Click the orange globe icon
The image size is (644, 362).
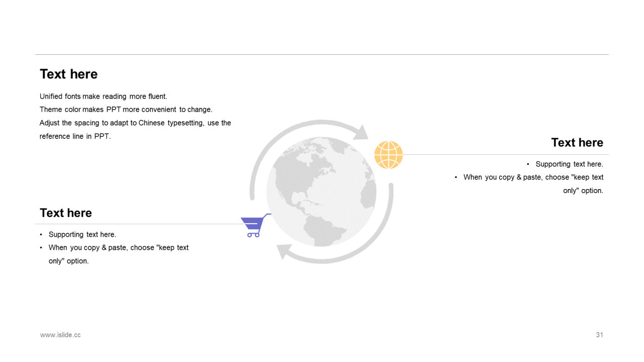(388, 155)
